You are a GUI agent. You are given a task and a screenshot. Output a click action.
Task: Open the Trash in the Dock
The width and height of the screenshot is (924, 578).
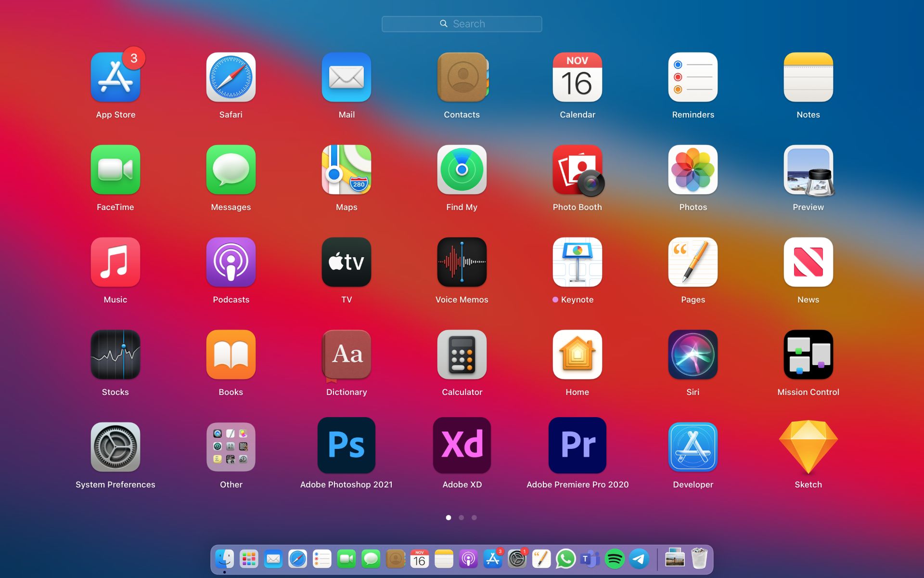tap(699, 559)
